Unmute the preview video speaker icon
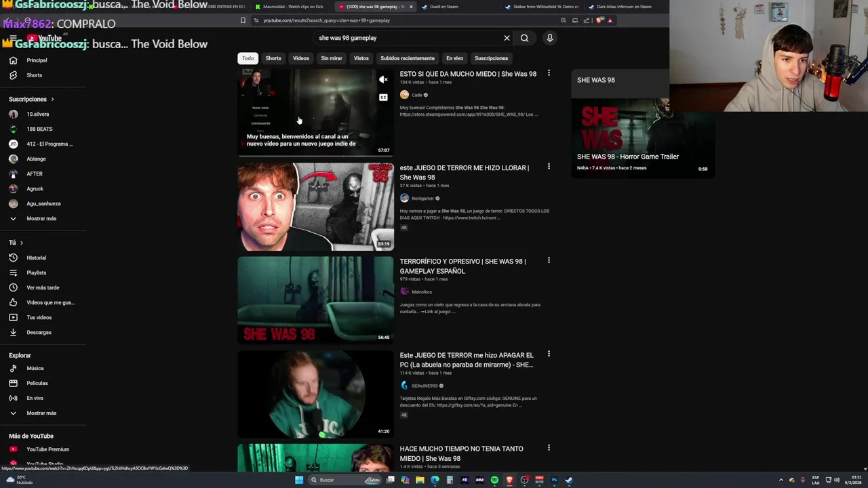868x488 pixels. 383,80
